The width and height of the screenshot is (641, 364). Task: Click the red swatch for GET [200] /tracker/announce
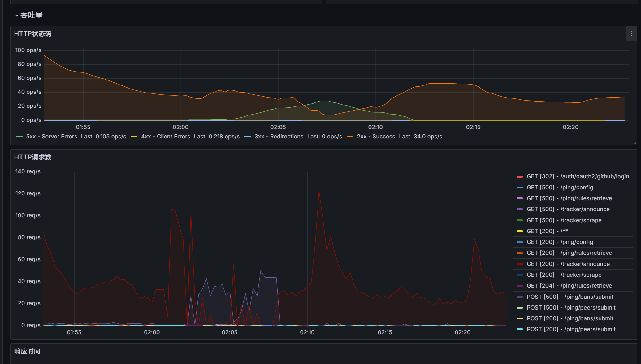pos(520,264)
